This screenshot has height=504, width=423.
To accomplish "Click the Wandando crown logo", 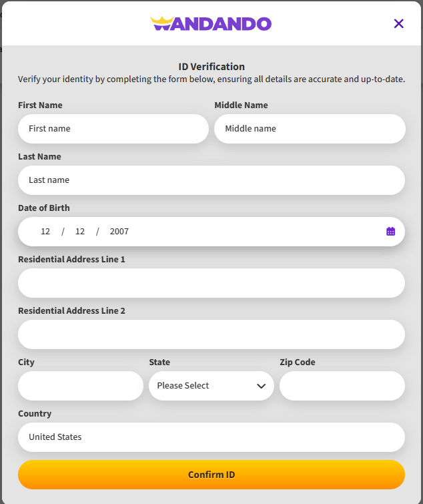I will click(x=211, y=24).
